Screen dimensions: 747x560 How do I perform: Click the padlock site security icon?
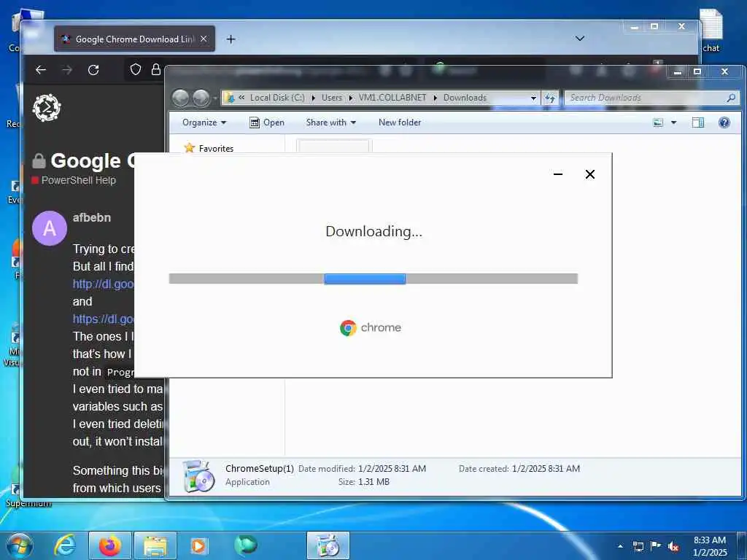click(156, 69)
